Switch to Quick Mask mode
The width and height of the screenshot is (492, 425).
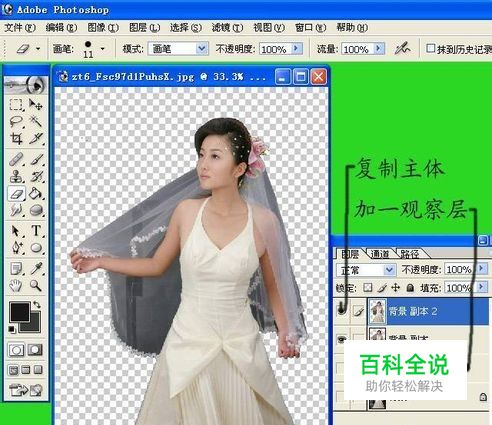coord(35,350)
